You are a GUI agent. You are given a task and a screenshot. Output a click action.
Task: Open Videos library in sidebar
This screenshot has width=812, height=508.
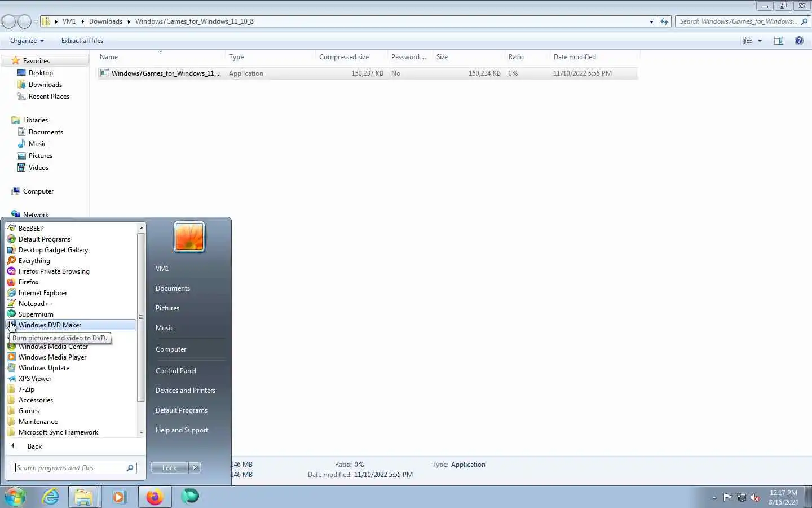click(38, 167)
